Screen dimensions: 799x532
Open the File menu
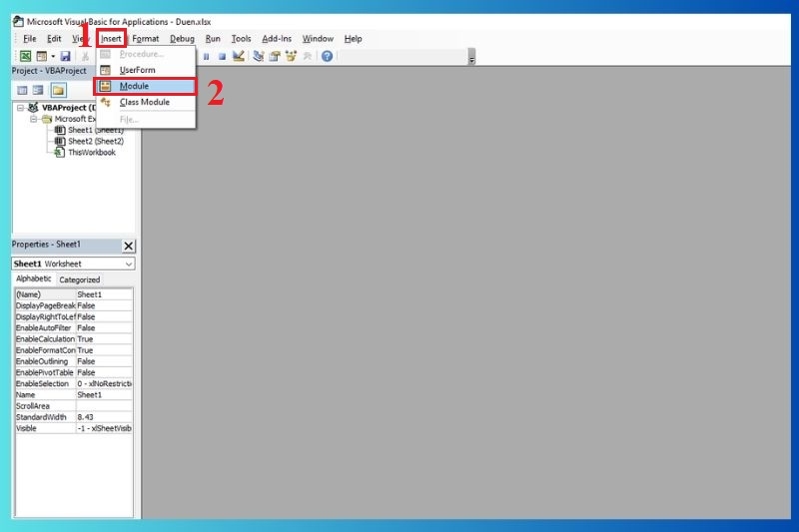pyautogui.click(x=30, y=39)
